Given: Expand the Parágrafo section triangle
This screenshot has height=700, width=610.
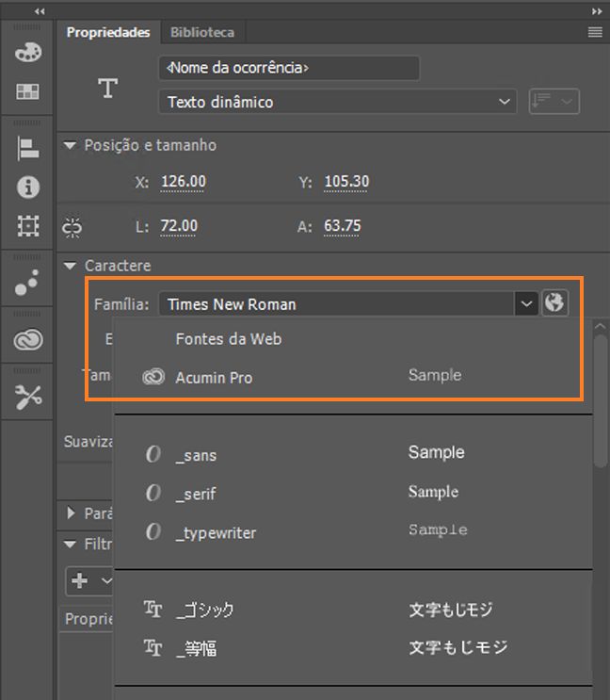Looking at the screenshot, I should tap(71, 513).
